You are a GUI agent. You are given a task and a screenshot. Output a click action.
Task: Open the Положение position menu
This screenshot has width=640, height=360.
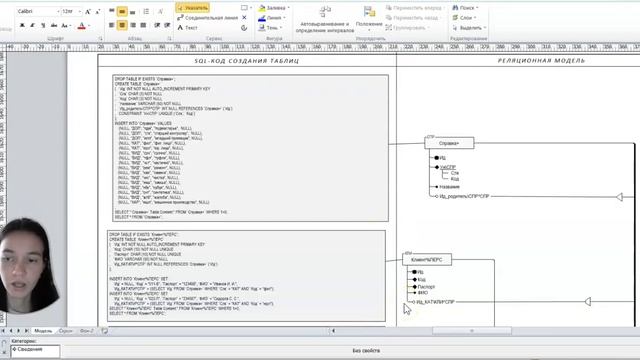pyautogui.click(x=369, y=19)
